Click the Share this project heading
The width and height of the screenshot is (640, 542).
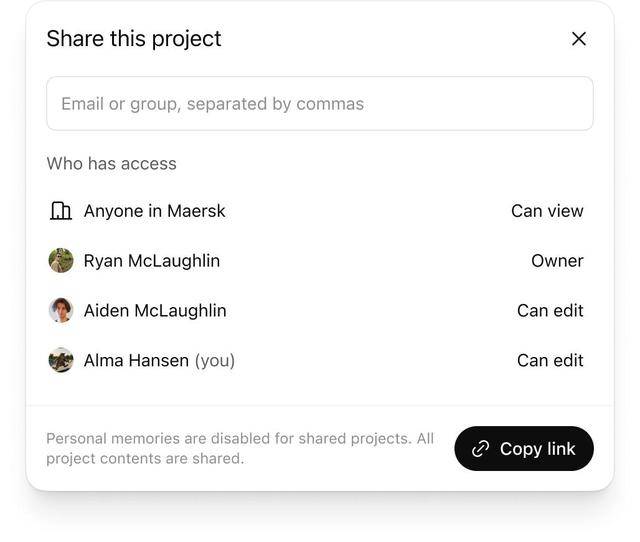[134, 39]
